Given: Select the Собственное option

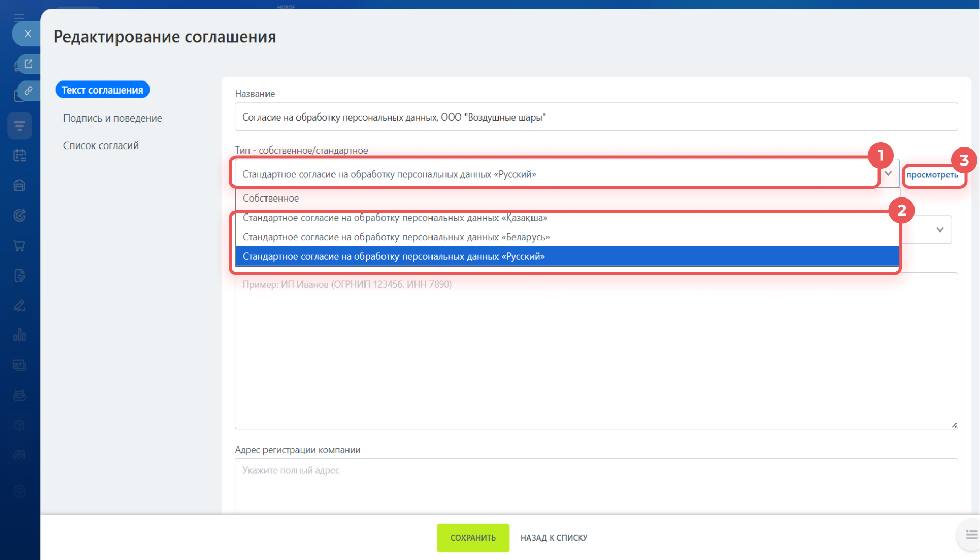Looking at the screenshot, I should [567, 198].
